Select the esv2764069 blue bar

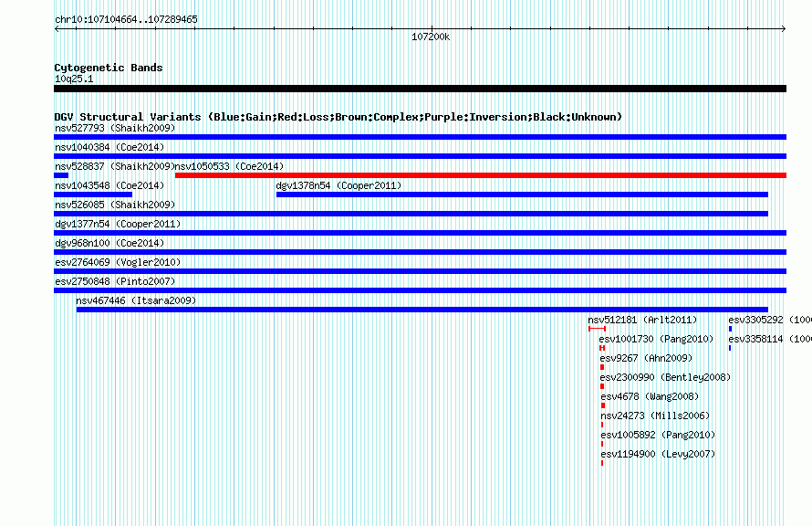point(420,271)
